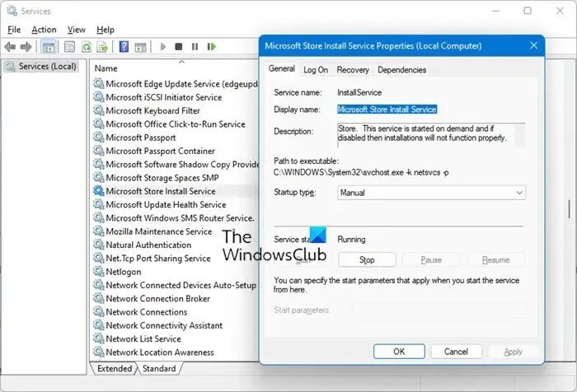Switch to the Log On tab
The width and height of the screenshot is (577, 392).
click(x=316, y=70)
